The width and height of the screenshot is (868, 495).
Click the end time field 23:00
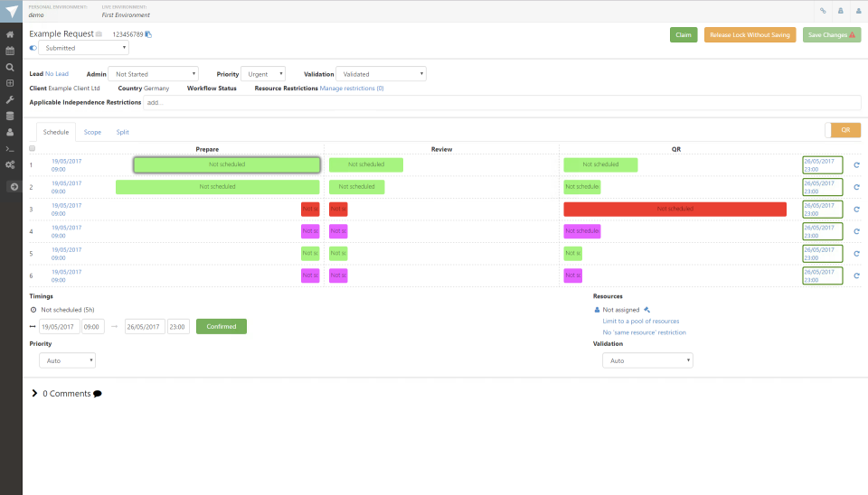coord(178,326)
